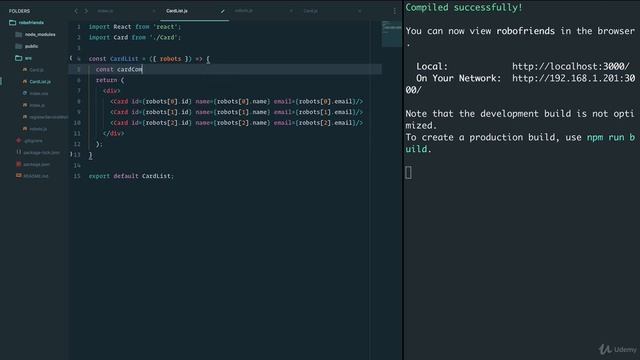This screenshot has width=640, height=360.
Task: Close the index.js tab
Action: [153, 11]
